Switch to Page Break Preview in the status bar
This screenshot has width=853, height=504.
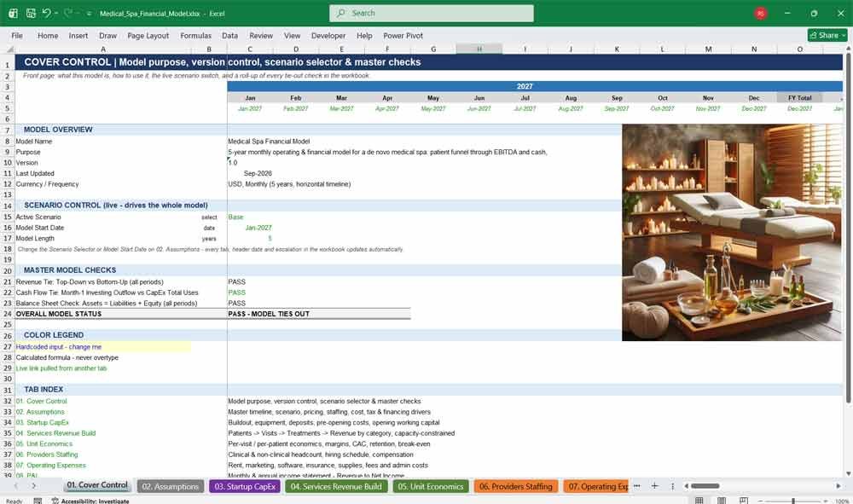point(744,501)
